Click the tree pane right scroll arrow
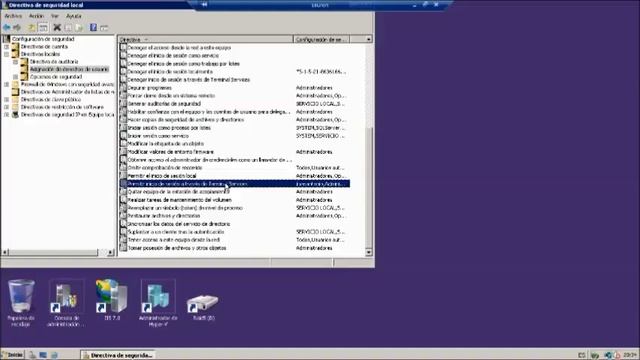This screenshot has height=360, width=640. (x=110, y=252)
